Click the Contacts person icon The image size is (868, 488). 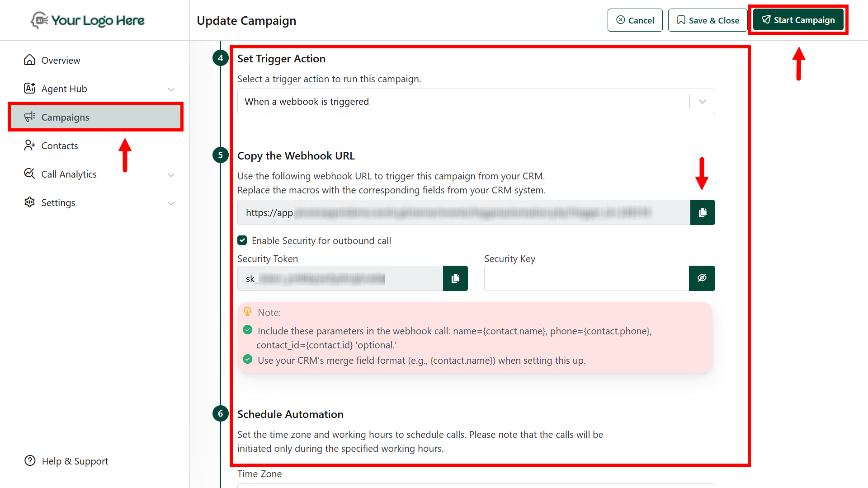30,145
